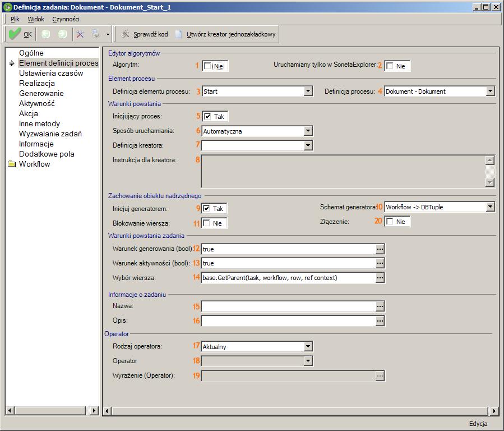Viewport: 504px width, 431px height.
Task: Click the green OK checkmark icon
Action: [x=15, y=34]
